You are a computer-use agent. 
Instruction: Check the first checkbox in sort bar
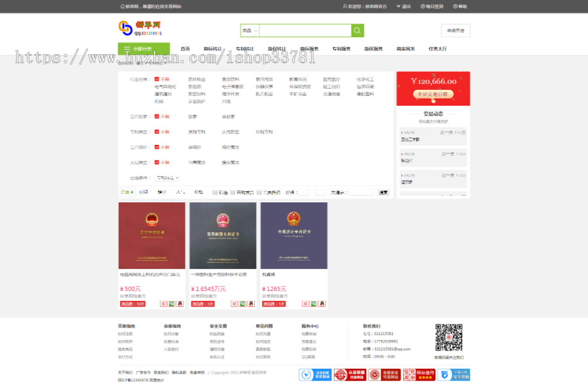[215, 192]
